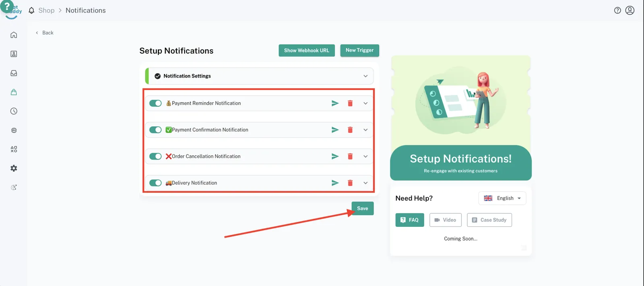Screen dimensions: 644x286
Task: Click the Show Webhook URL button
Action: [306, 50]
